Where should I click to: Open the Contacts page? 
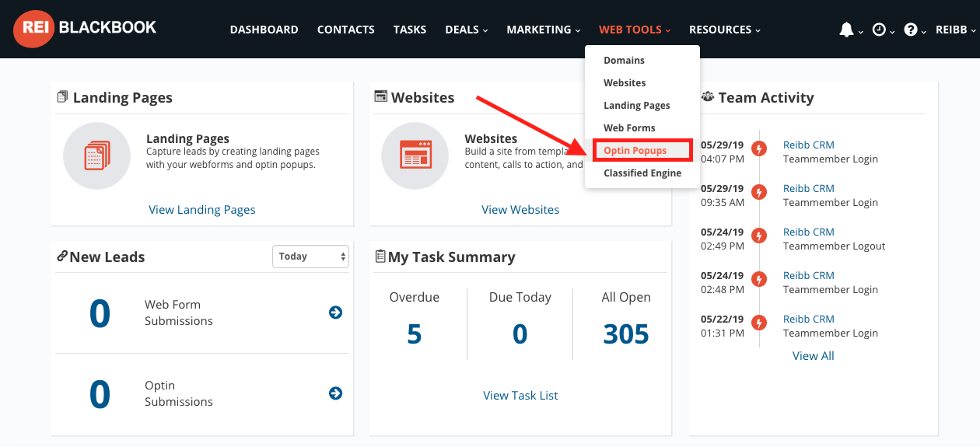[346, 30]
